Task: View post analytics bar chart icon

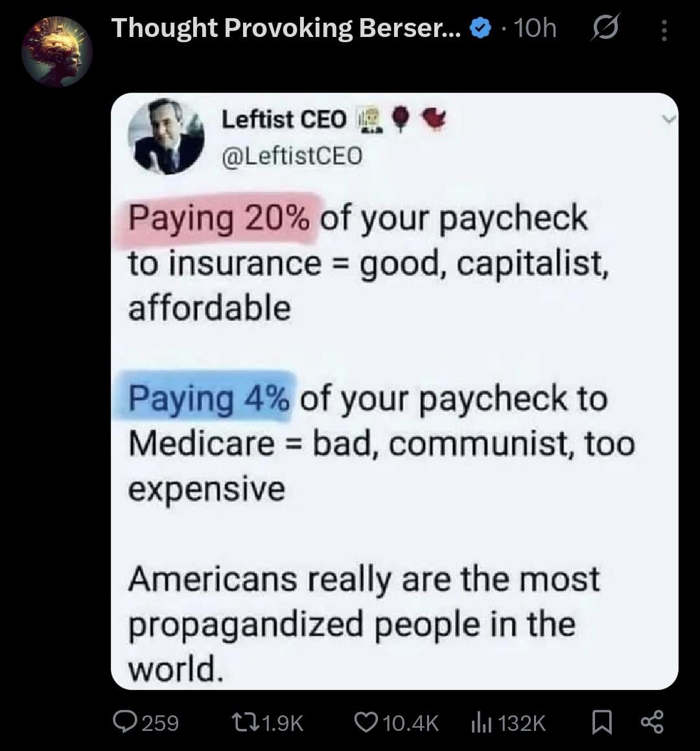Action: click(x=481, y=722)
